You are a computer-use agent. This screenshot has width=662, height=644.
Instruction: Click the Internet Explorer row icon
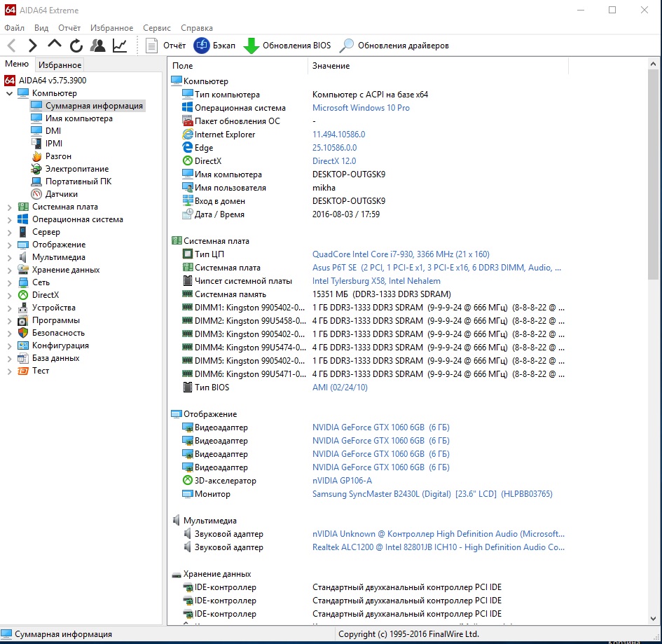188,135
